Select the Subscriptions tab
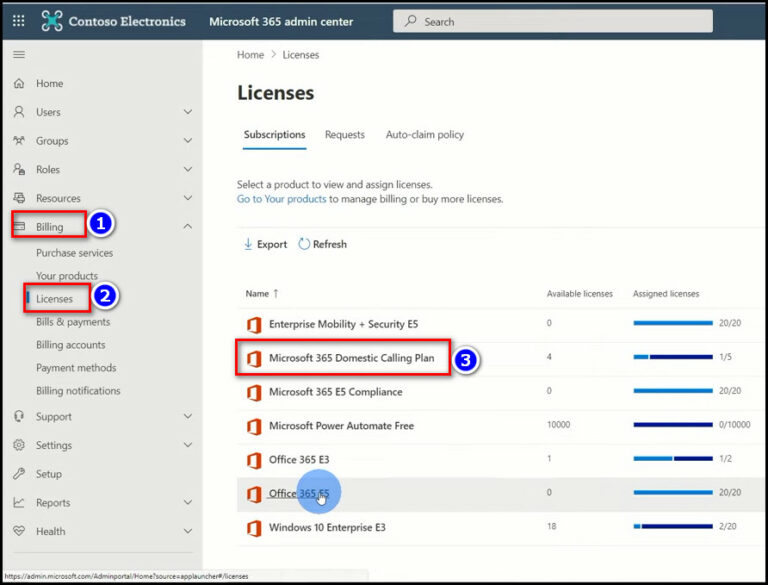This screenshot has height=585, width=768. coord(274,135)
